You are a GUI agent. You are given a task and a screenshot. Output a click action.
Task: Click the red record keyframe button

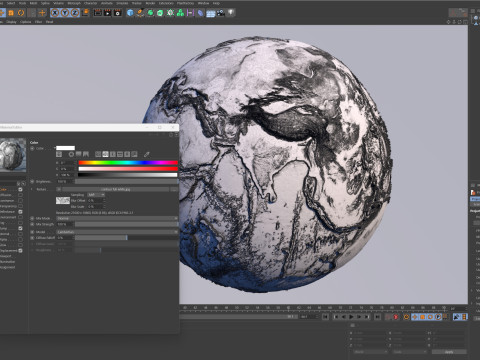[396, 317]
